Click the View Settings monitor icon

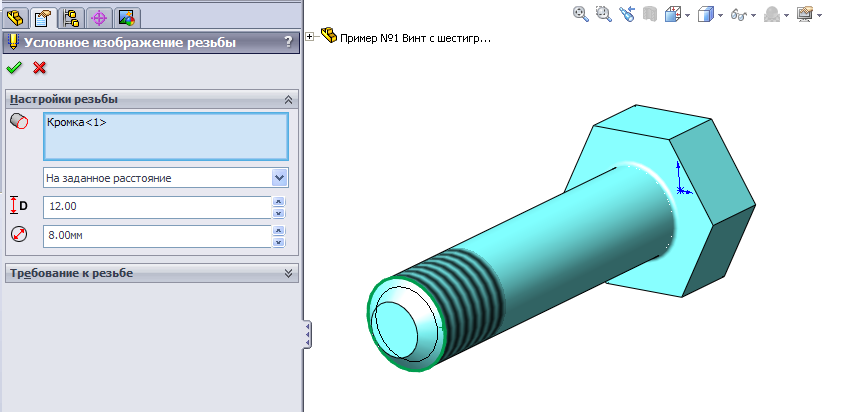[805, 14]
